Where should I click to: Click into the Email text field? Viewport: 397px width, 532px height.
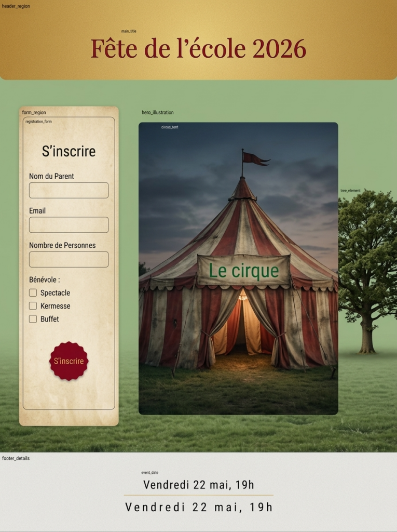click(x=69, y=225)
